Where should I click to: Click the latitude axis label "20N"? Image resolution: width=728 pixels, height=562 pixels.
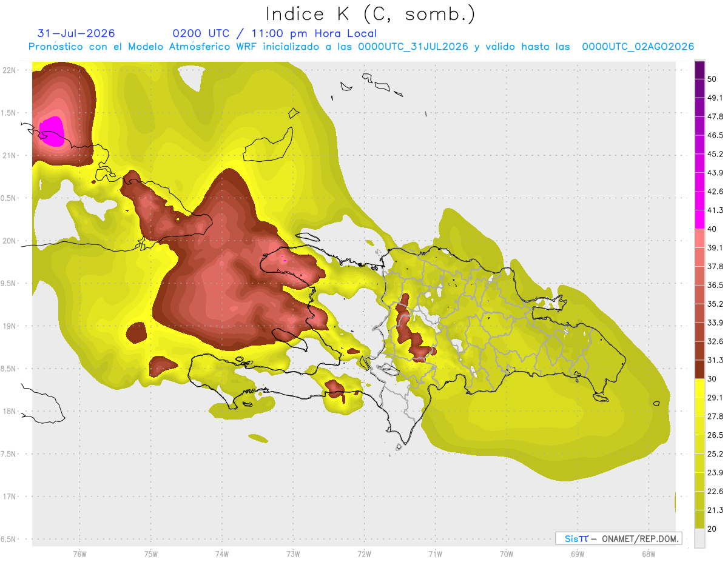tap(9, 241)
